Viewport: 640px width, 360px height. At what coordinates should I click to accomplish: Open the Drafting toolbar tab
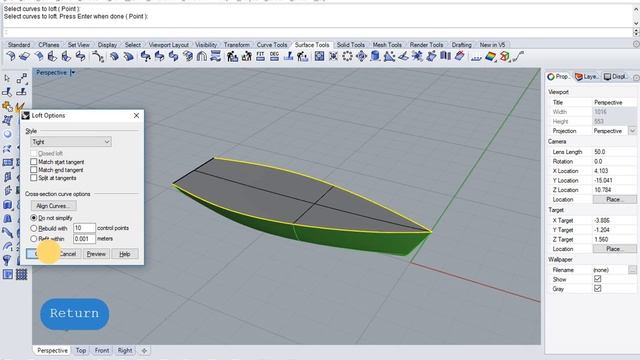(x=461, y=44)
